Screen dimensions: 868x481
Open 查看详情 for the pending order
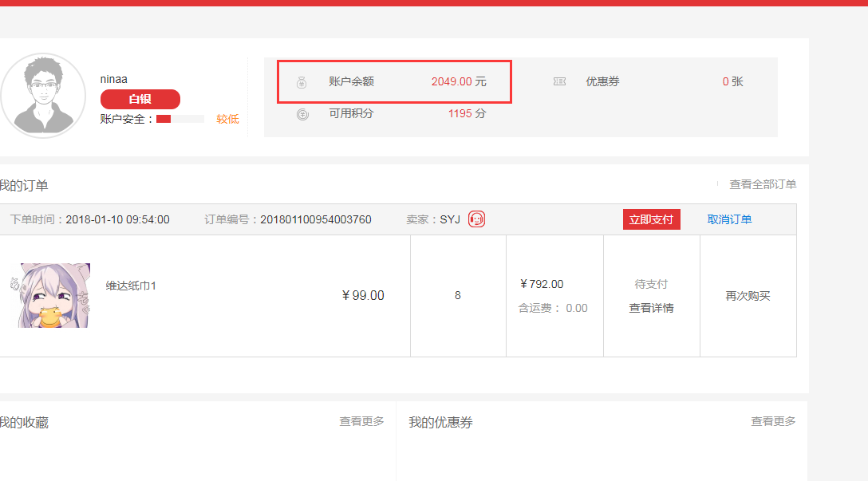pos(651,308)
